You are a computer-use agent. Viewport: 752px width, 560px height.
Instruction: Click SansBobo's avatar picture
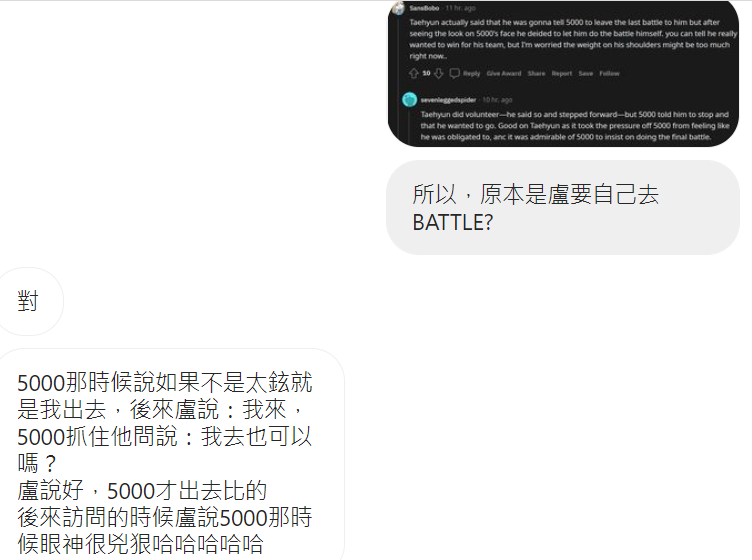coord(399,8)
